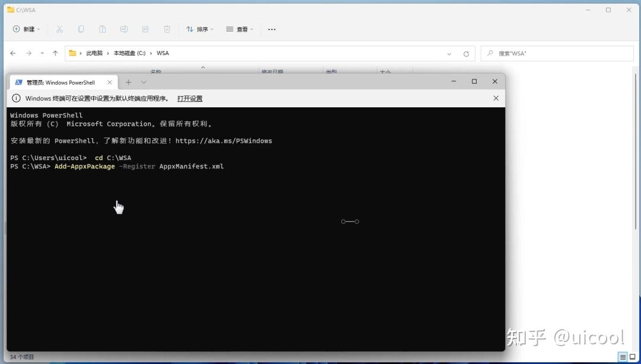Select the Cut icon in the Explorer toolbar
This screenshot has height=364, width=641.
coord(59,28)
